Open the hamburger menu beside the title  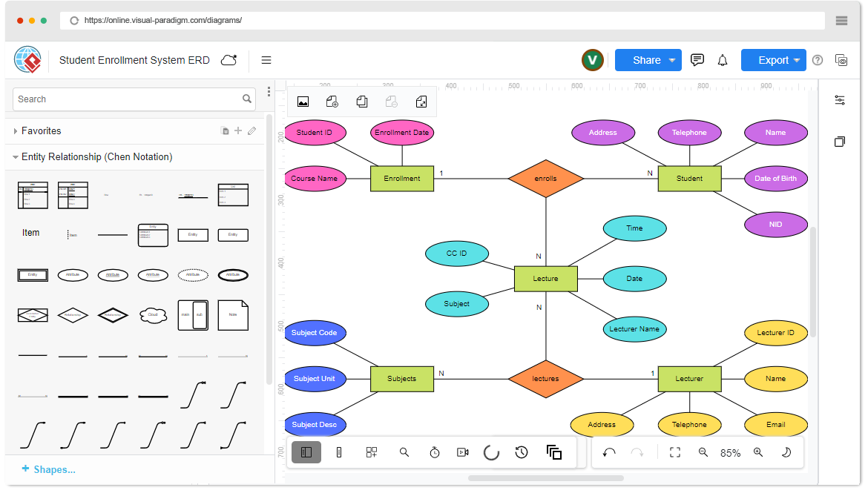pos(266,60)
